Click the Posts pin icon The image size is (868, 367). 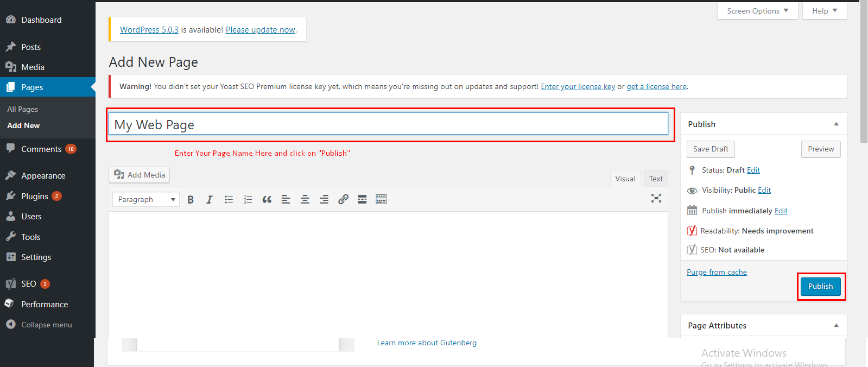[11, 47]
